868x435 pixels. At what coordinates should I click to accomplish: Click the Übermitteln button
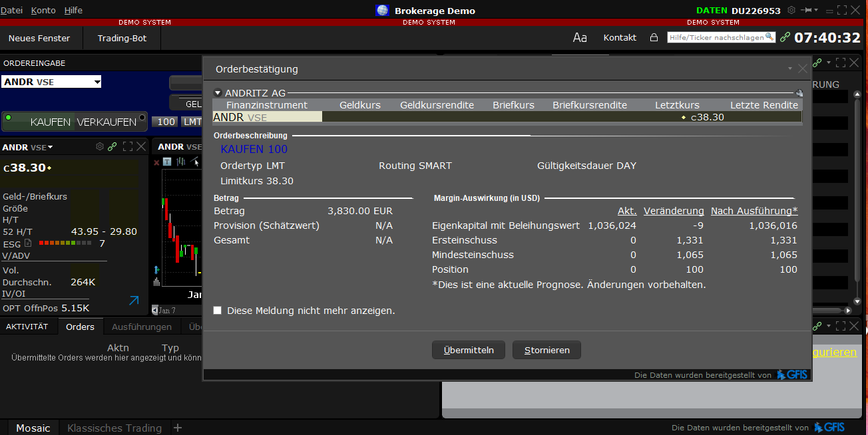point(468,350)
